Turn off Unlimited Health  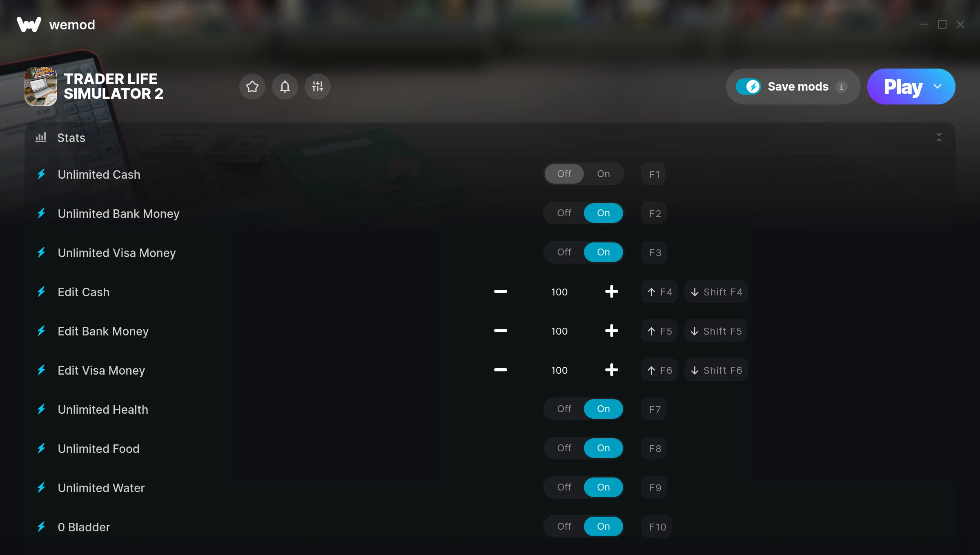click(x=564, y=409)
